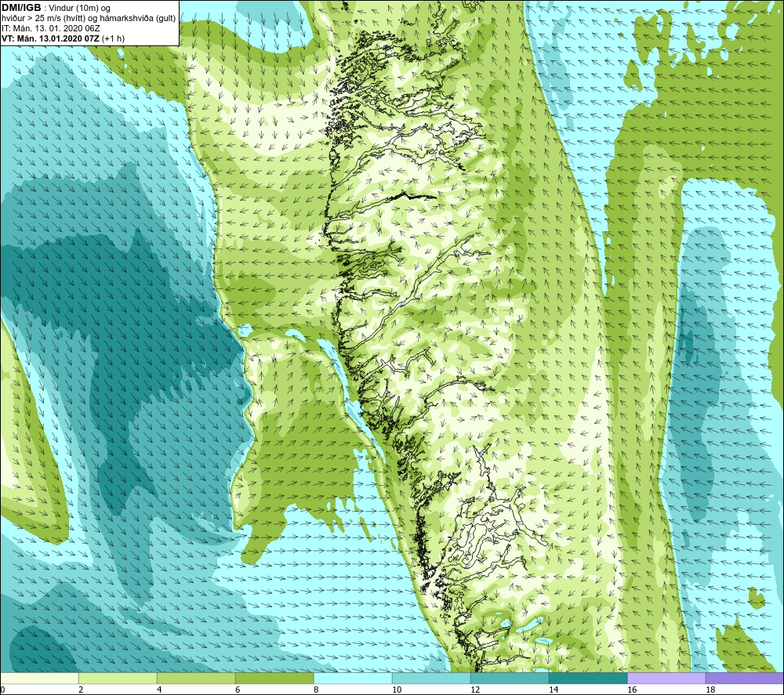This screenshot has height=695, width=784.
Task: Click the '(+1 h)' forecast offset text
Action: 114,38
